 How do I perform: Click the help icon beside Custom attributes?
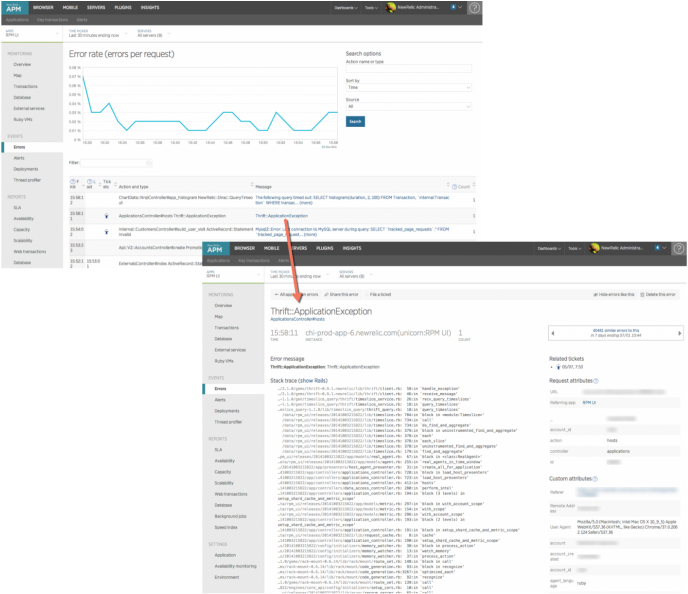(595, 479)
